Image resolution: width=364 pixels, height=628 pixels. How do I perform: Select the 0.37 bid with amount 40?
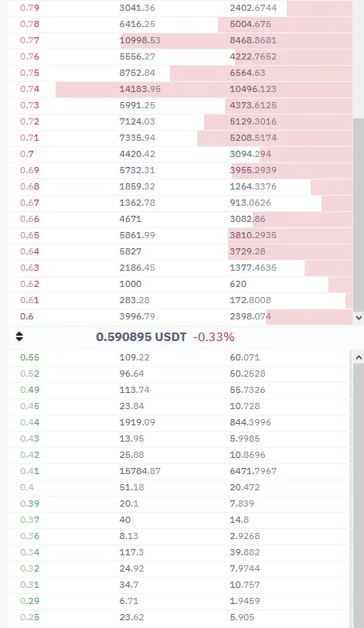(x=179, y=520)
